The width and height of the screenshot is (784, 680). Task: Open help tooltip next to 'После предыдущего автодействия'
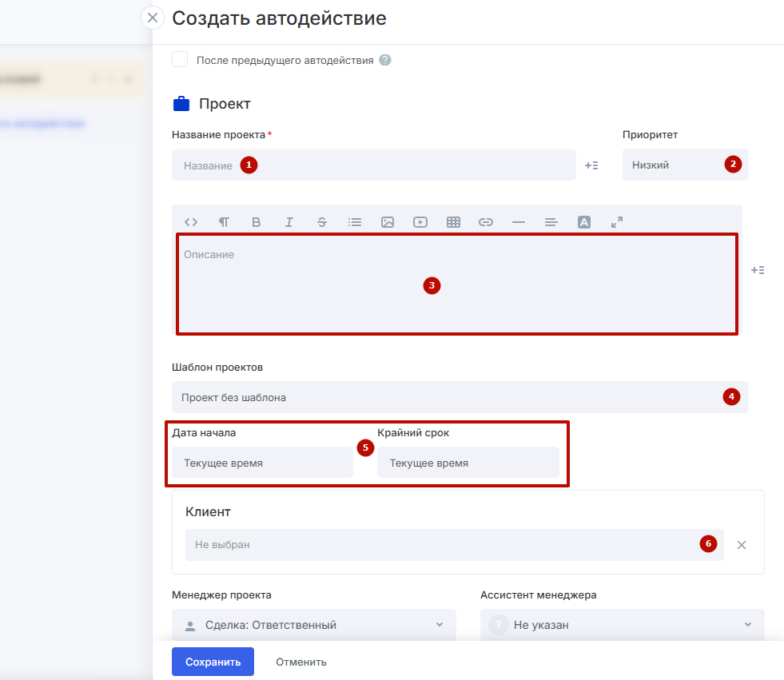(x=385, y=60)
